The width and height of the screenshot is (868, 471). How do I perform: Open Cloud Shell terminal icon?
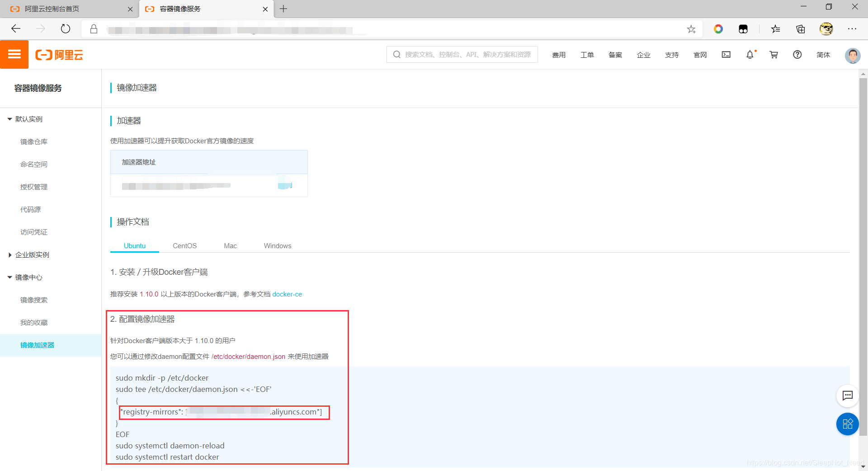[726, 55]
